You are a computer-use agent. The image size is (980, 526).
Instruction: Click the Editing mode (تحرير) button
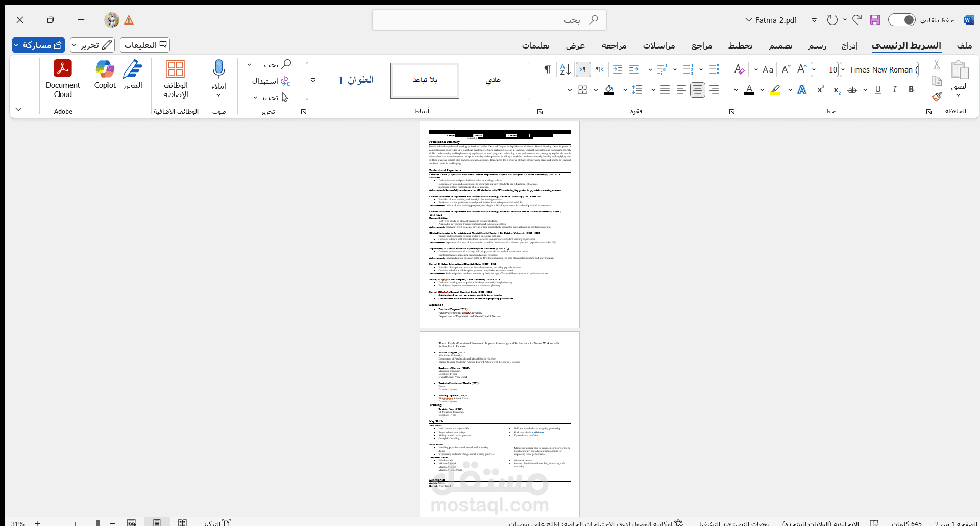coord(92,45)
